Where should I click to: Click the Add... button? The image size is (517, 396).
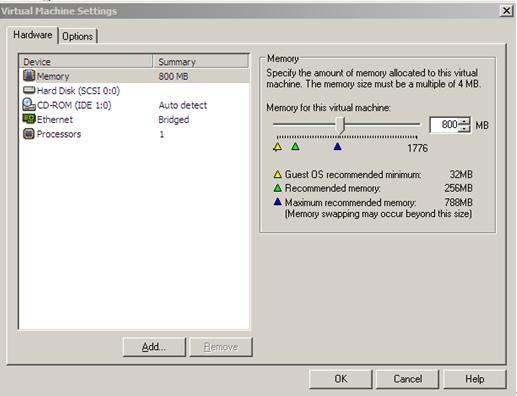[154, 347]
